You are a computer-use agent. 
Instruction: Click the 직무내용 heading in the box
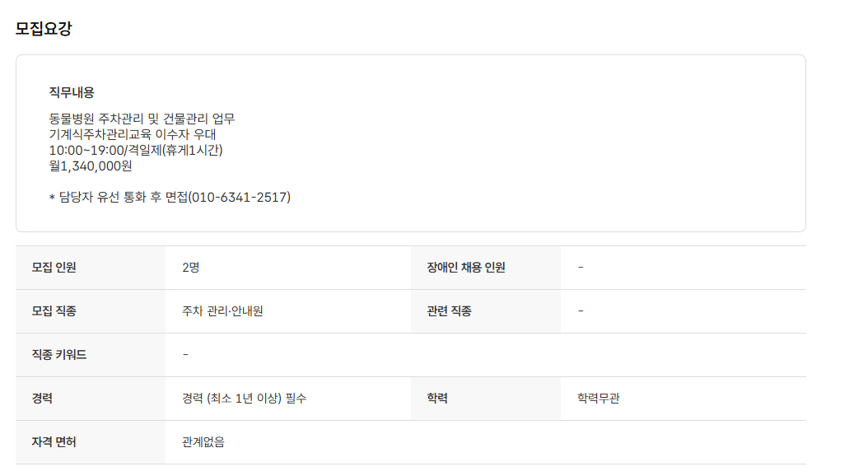click(72, 92)
